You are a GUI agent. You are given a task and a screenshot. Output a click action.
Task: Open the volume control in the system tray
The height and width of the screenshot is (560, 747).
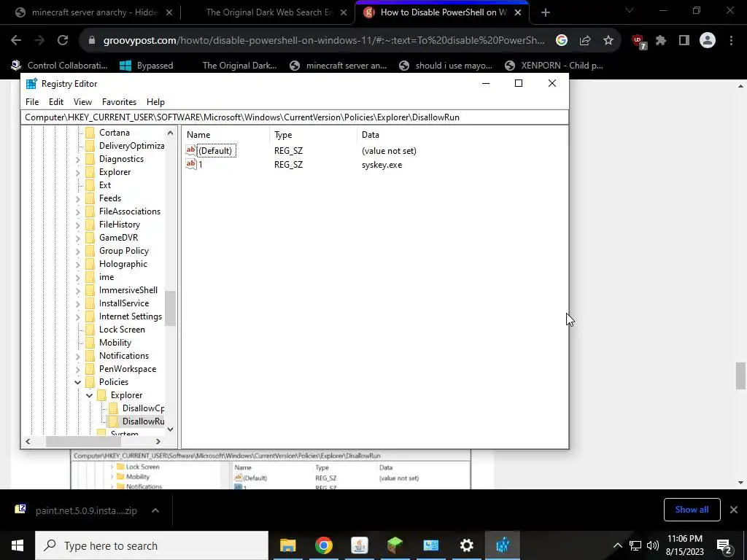pos(653,545)
